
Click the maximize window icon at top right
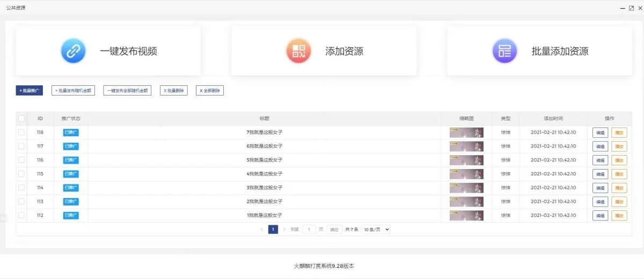[631, 8]
